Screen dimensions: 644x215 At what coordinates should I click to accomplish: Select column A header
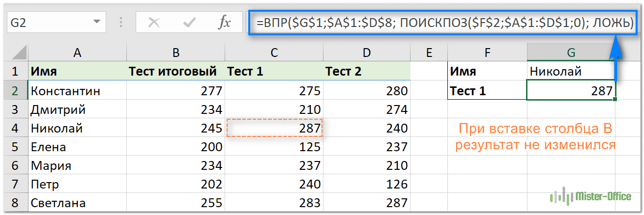coord(77,53)
